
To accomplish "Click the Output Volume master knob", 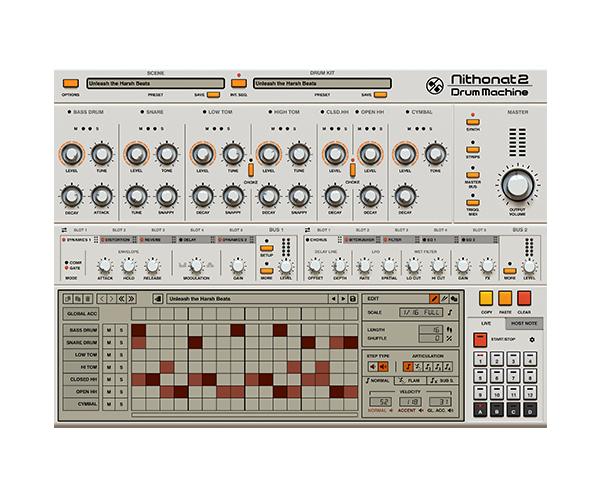I will 518,185.
